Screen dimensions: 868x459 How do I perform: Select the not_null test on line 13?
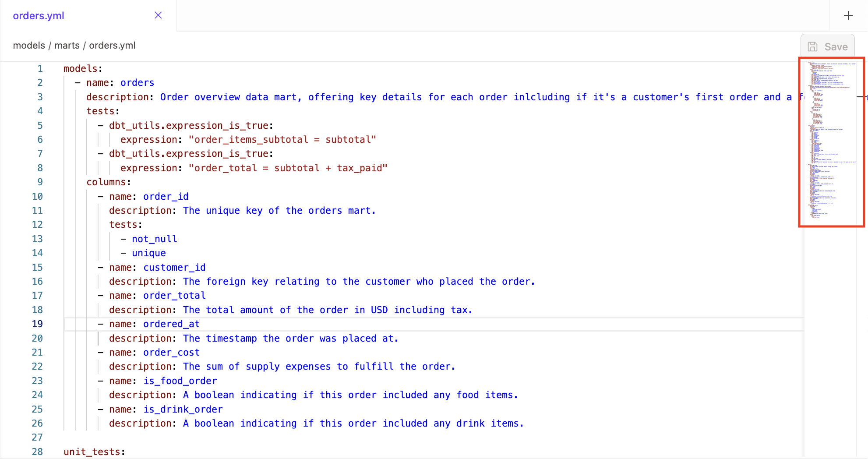(x=154, y=239)
